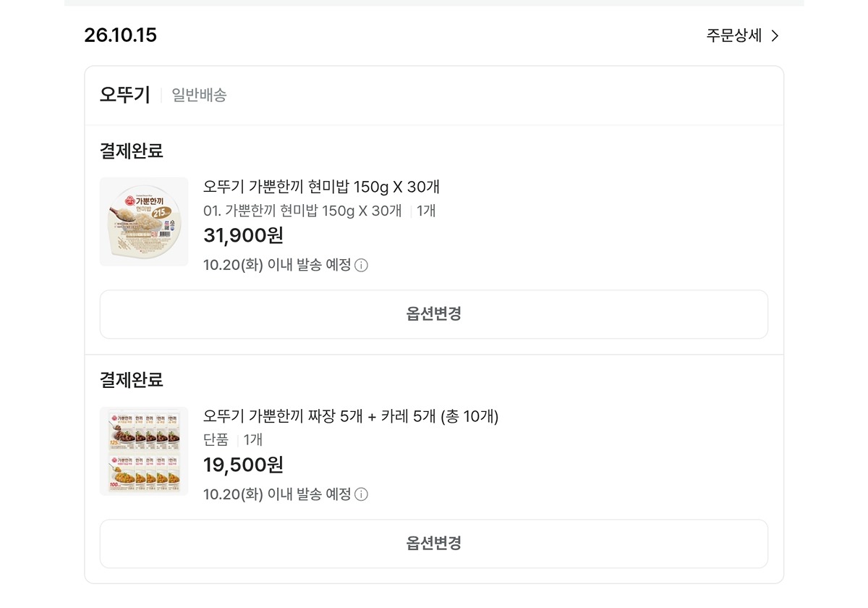Click the 오뚜기 store name
Viewport: 868px width, 608px height.
125,95
